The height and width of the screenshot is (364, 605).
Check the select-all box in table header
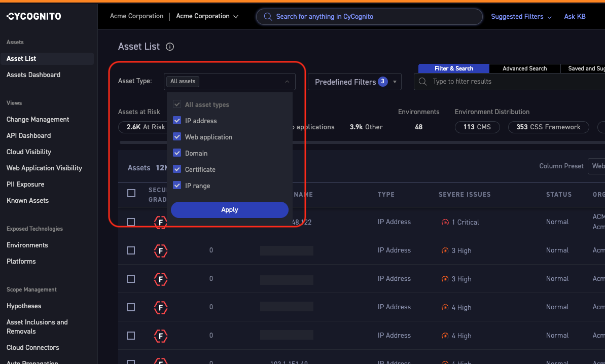[131, 193]
